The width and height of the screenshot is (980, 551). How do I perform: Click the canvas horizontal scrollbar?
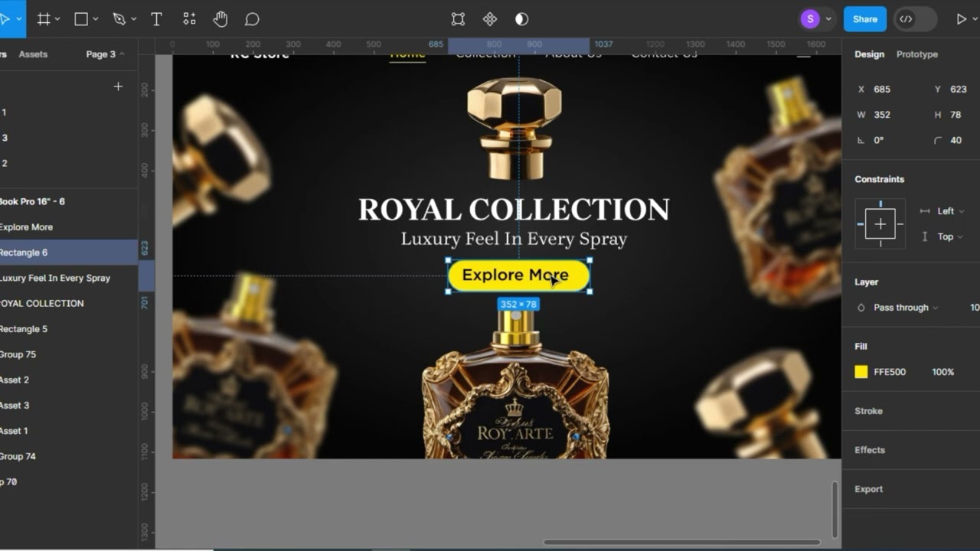coord(681,543)
